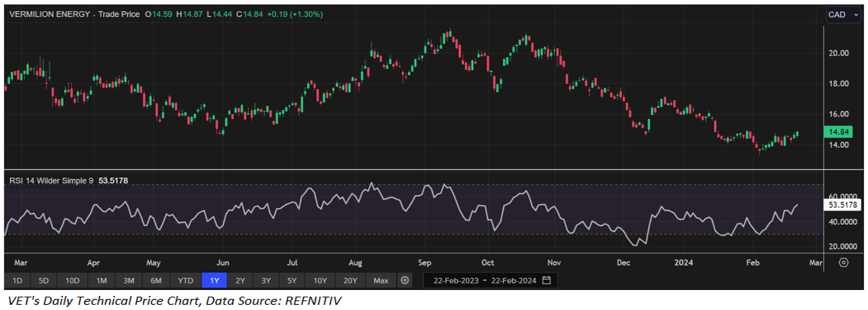The height and width of the screenshot is (310, 868).
Task: Switch to the YTD range
Action: click(186, 280)
